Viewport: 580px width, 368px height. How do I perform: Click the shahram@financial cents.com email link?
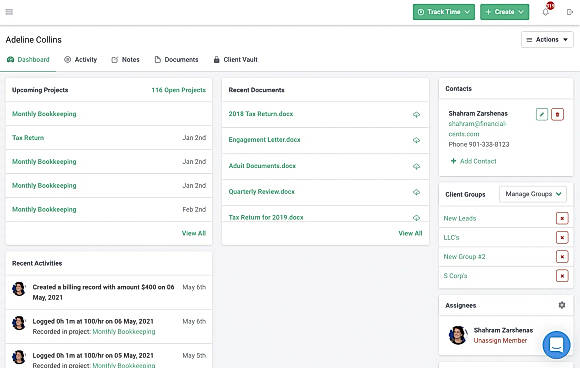(x=477, y=129)
